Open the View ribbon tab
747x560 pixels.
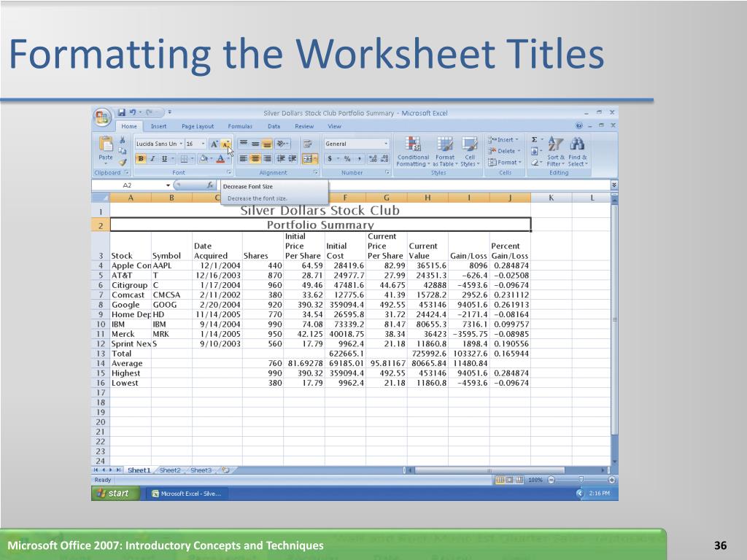(334, 126)
